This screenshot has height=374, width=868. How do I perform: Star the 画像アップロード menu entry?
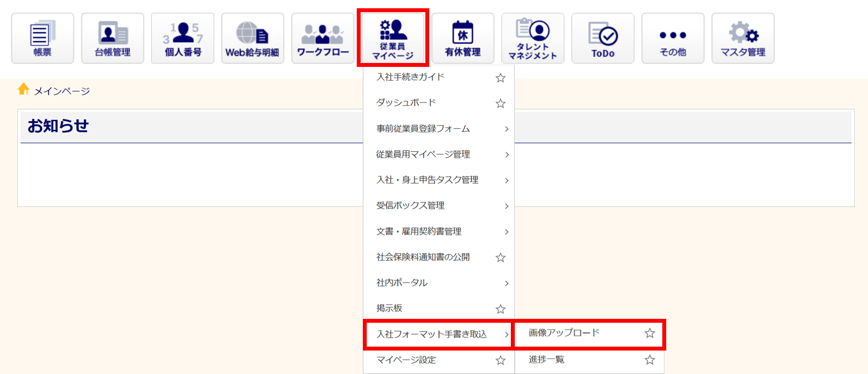(649, 333)
